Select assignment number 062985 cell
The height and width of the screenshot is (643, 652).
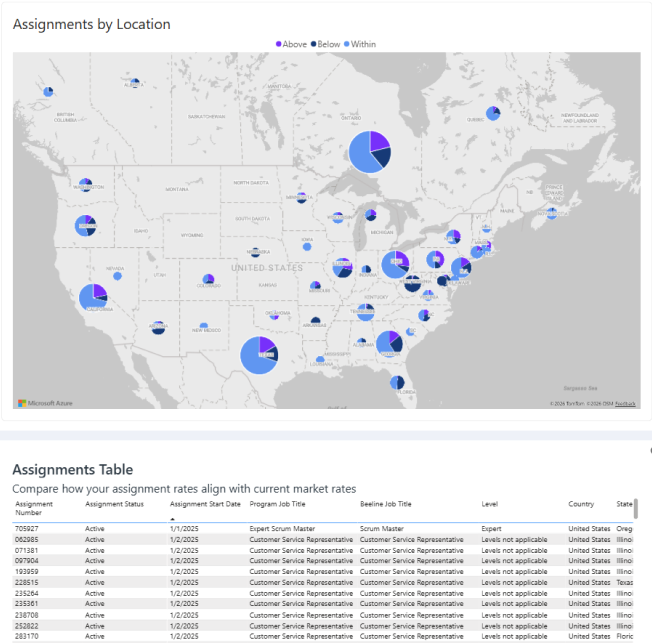coord(27,539)
